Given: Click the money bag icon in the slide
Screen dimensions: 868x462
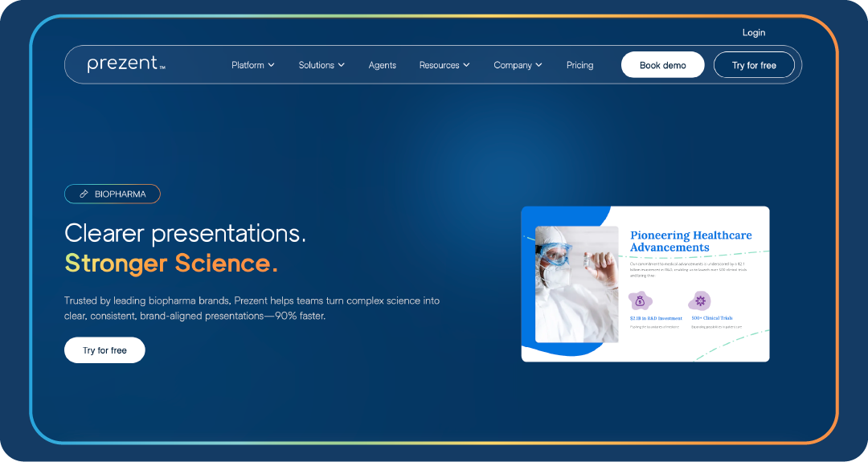Looking at the screenshot, I should point(641,301).
